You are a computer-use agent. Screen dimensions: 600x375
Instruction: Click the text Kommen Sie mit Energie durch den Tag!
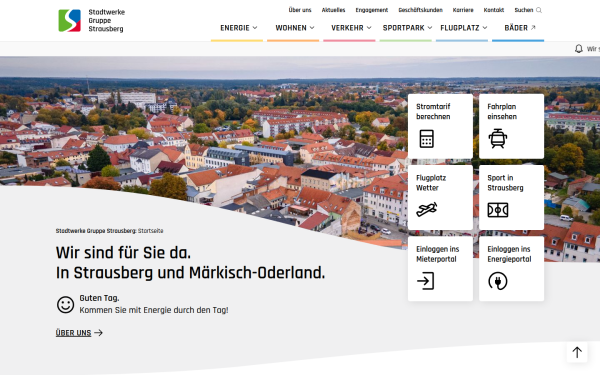tap(154, 310)
